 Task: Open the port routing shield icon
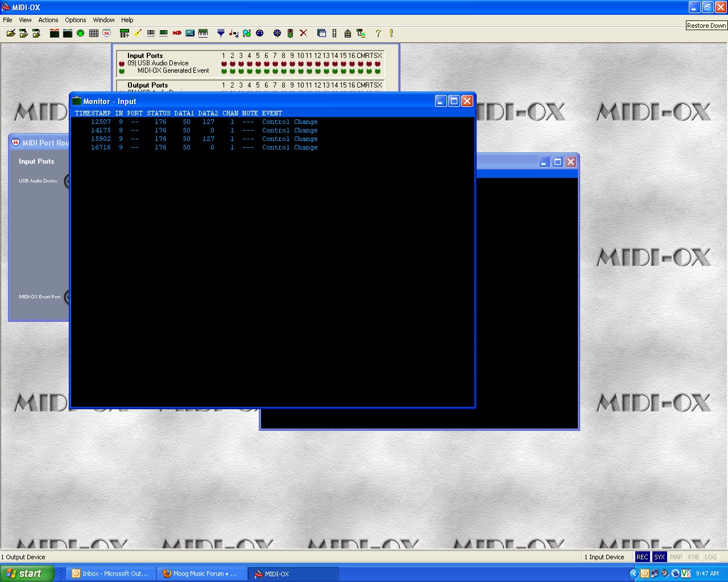106,34
